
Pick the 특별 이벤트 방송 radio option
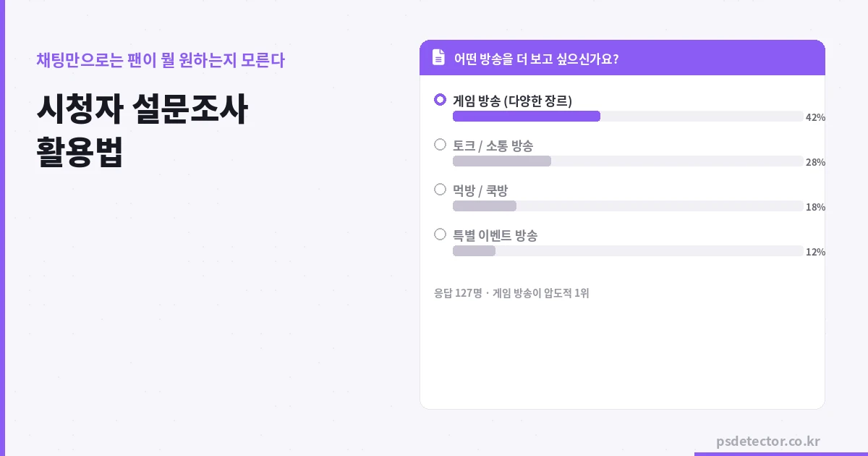coord(440,235)
